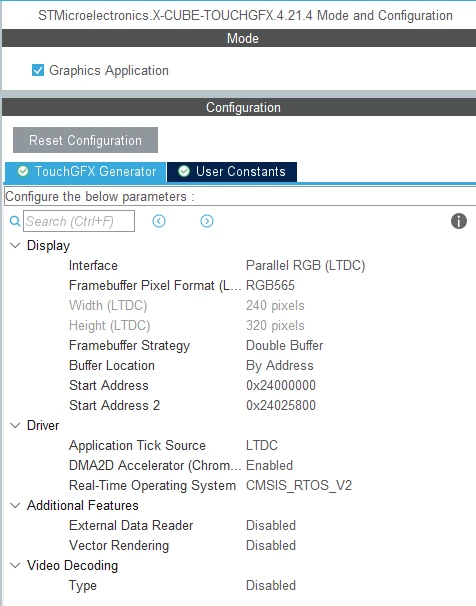Image resolution: width=476 pixels, height=606 pixels.
Task: Focus the Search (Ctrl+F) field
Action: [x=79, y=221]
